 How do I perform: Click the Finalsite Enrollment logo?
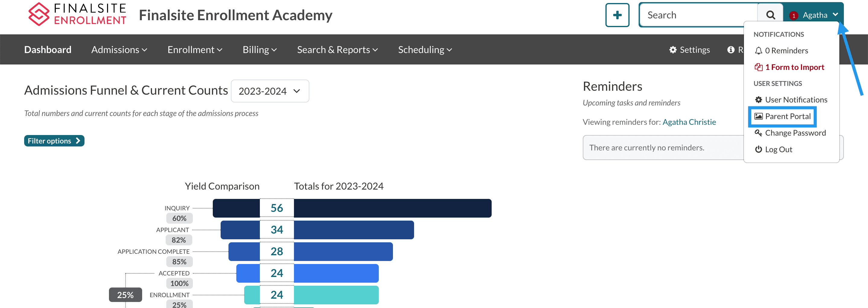(x=77, y=14)
